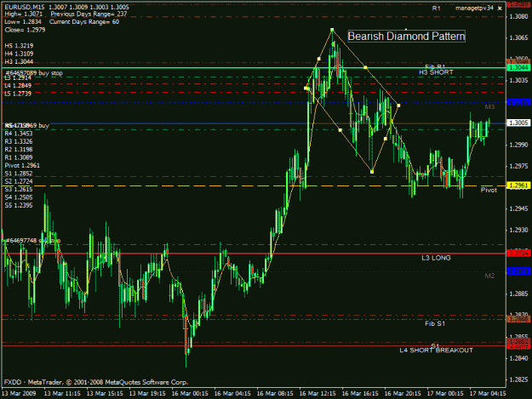
Task: Select the #64697748 sell stop order label
Action: 33,241
